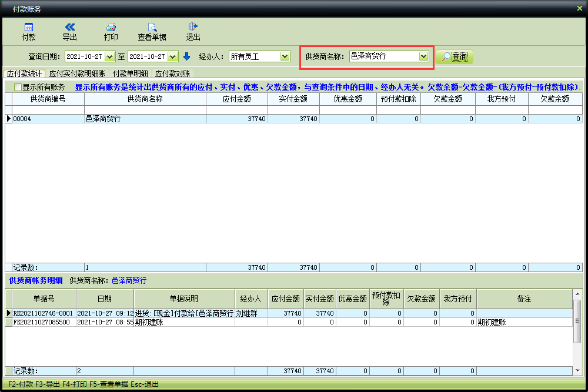Select supplier row 00004
The height and width of the screenshot is (392, 588).
click(x=294, y=119)
